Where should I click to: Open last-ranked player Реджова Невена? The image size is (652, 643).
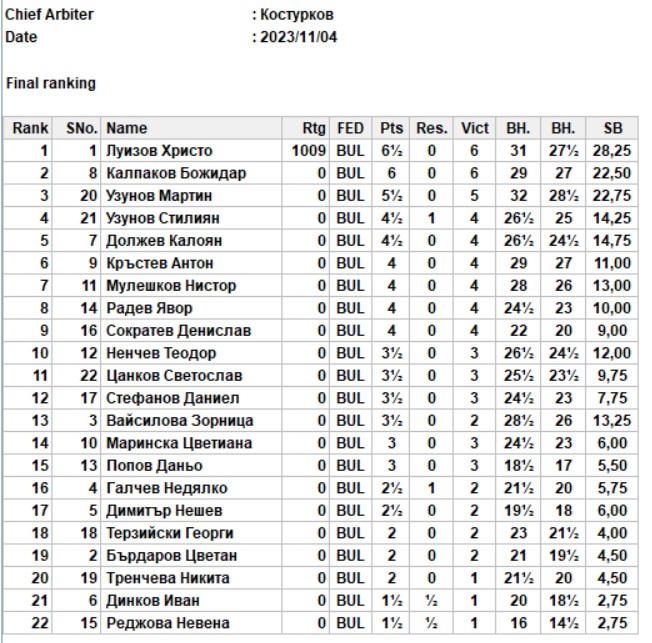[161, 623]
